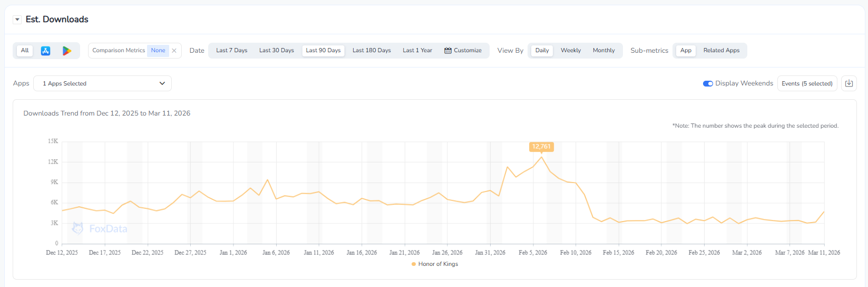Click the FoxData watermark logo icon
Viewport: 868px width, 287px height.
coord(78,228)
